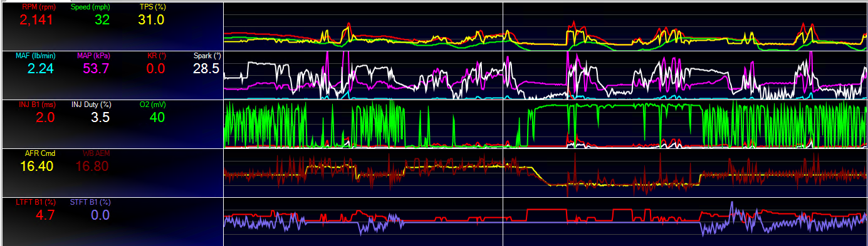Screen dimensions: 868x246
Task: Click the MAP (kPa) label
Action: click(93, 56)
